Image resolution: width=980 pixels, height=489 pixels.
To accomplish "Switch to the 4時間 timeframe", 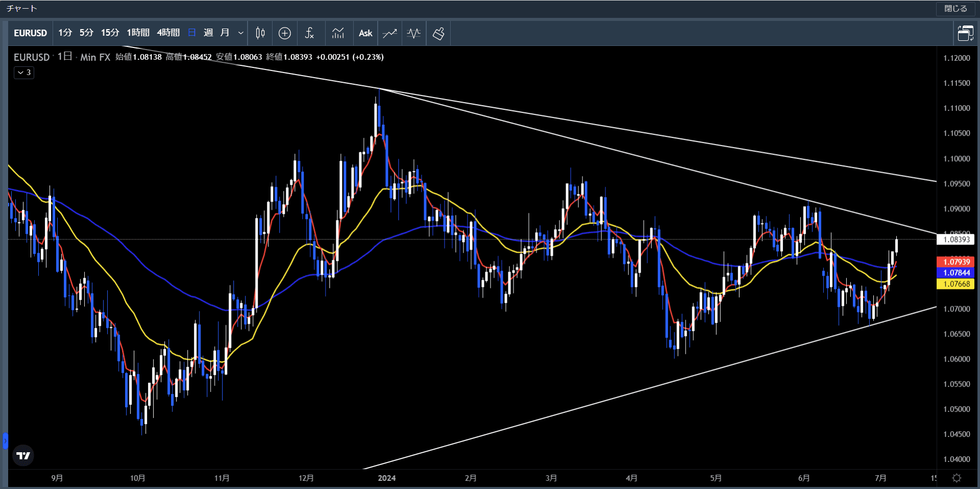I will [x=168, y=33].
